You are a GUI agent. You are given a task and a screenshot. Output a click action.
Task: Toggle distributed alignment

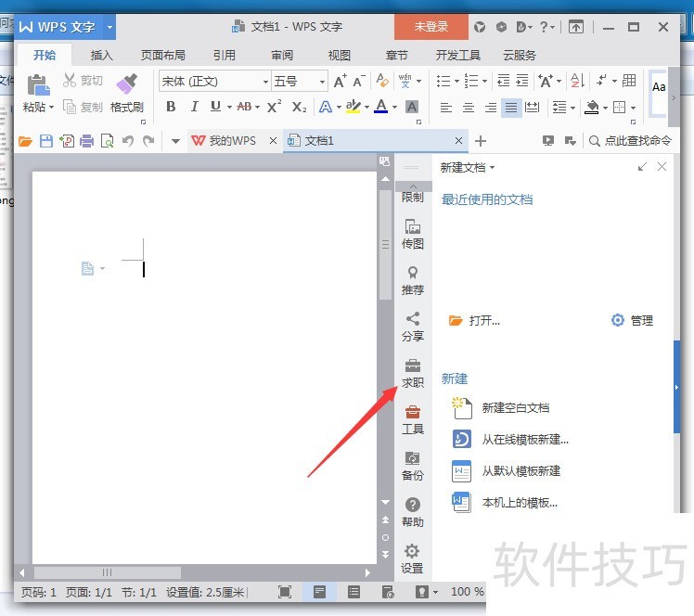532,107
